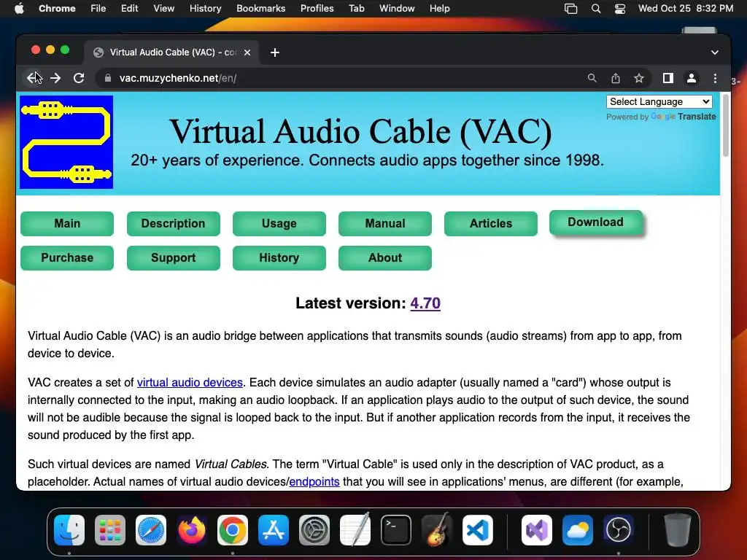Launch Safari from the Dock
Image resolution: width=747 pixels, height=560 pixels.
(151, 530)
